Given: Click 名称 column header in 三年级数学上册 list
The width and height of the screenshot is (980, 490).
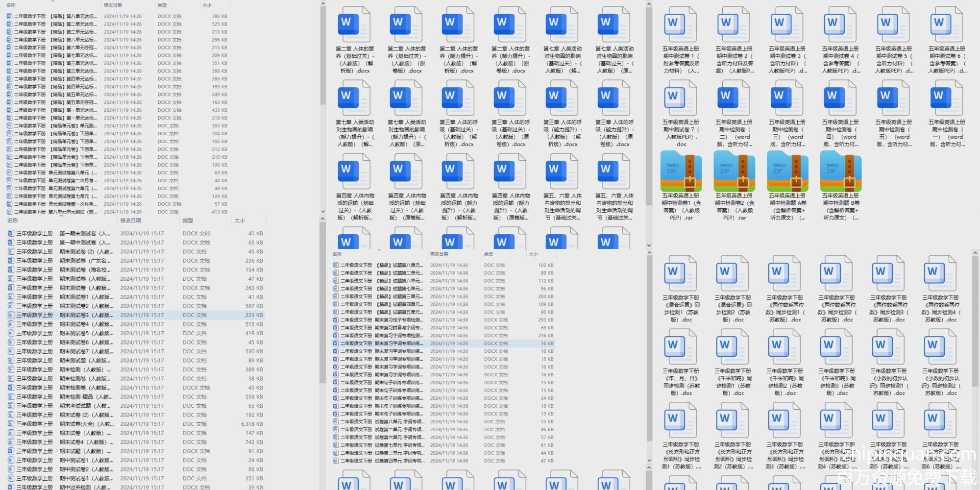Looking at the screenshot, I should pyautogui.click(x=13, y=220).
